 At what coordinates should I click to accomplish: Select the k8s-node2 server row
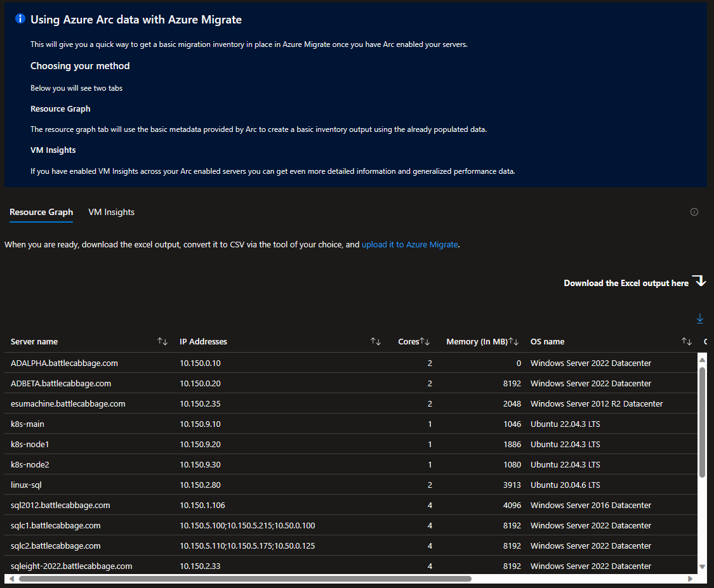pyautogui.click(x=350, y=465)
